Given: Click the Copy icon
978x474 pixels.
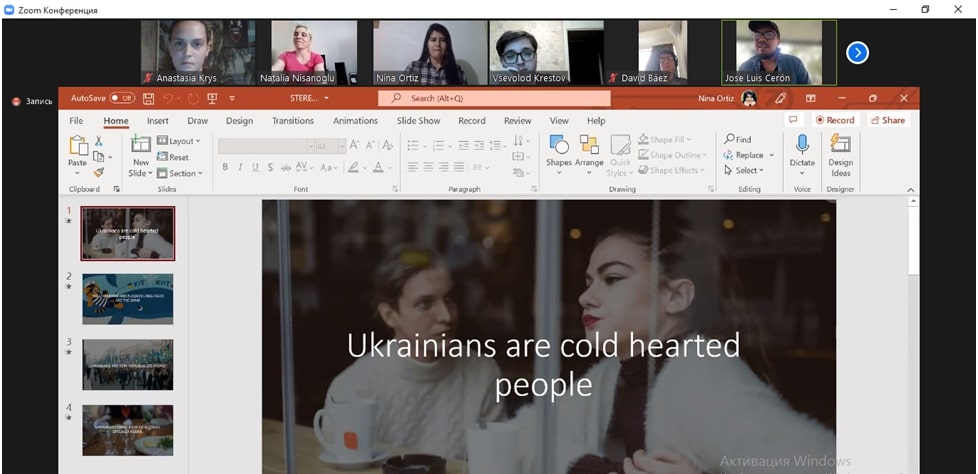Looking at the screenshot, I should tap(99, 157).
